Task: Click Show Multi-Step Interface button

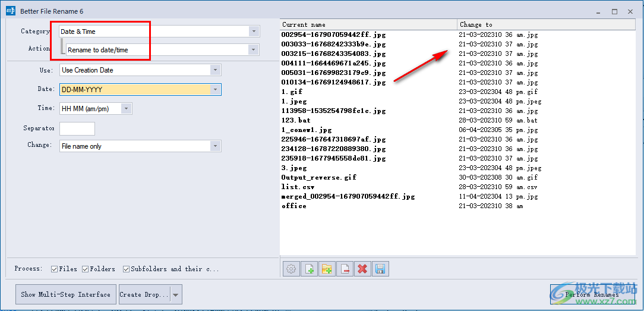Action: pyautogui.click(x=66, y=294)
